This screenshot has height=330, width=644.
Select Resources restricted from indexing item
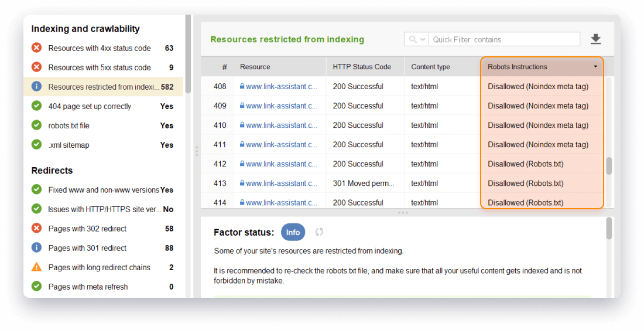click(103, 87)
